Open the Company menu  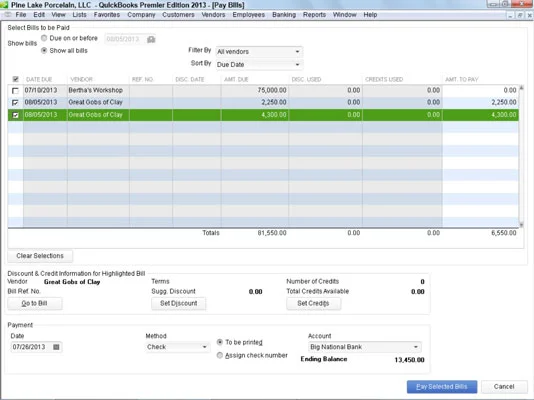pyautogui.click(x=141, y=15)
